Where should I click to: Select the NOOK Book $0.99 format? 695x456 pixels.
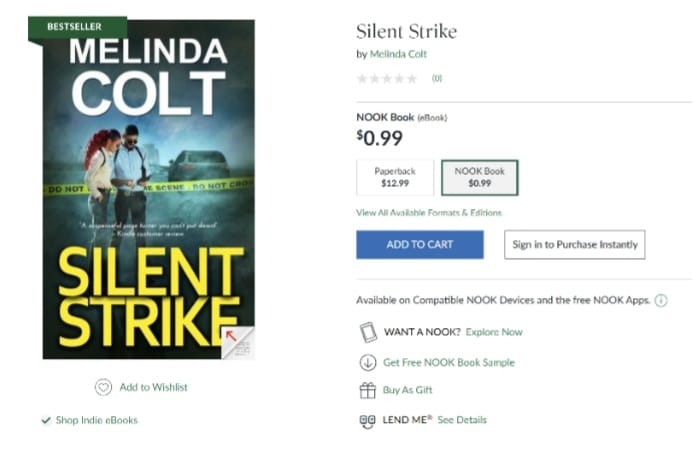pyautogui.click(x=479, y=177)
